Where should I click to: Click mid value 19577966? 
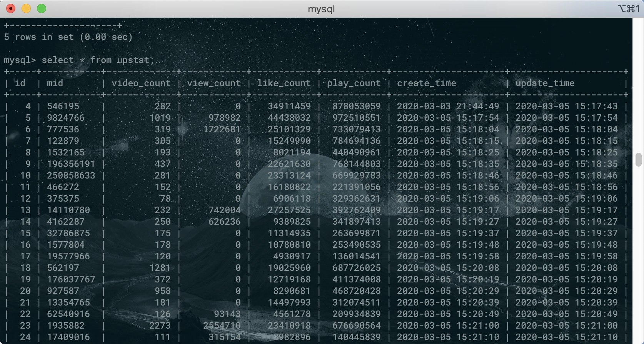pos(68,257)
